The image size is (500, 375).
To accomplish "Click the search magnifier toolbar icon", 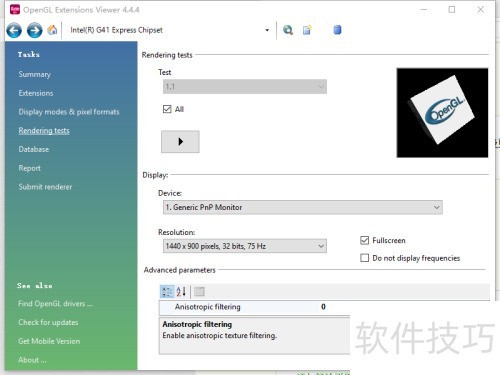I will click(288, 30).
